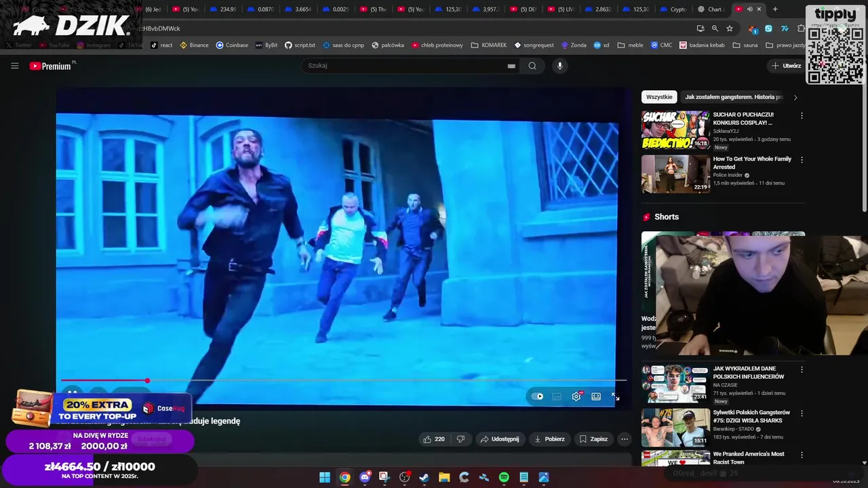
Task: Bookmark this page with star icon
Action: (730, 28)
